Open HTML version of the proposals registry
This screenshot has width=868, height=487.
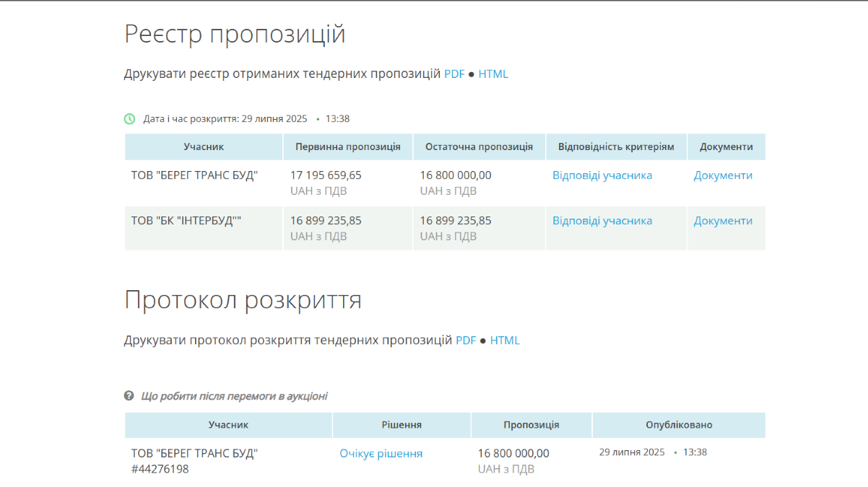point(493,74)
